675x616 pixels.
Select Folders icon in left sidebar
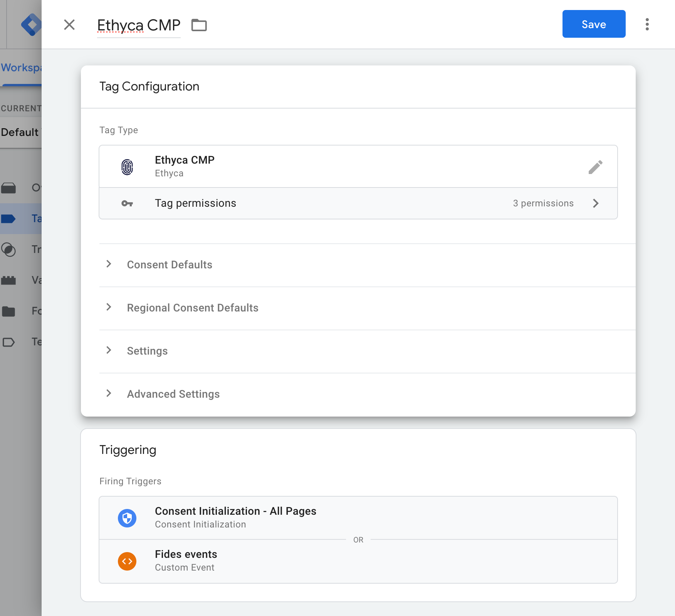click(8, 311)
